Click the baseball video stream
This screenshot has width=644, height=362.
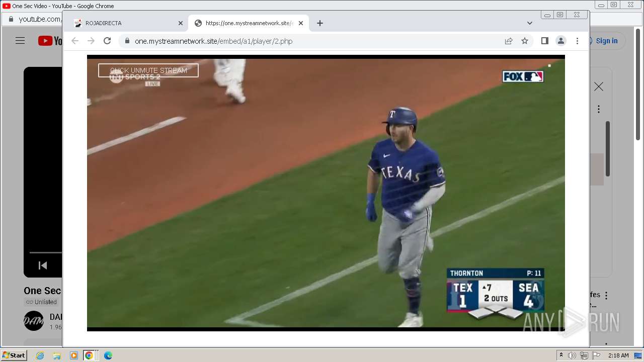[326, 193]
